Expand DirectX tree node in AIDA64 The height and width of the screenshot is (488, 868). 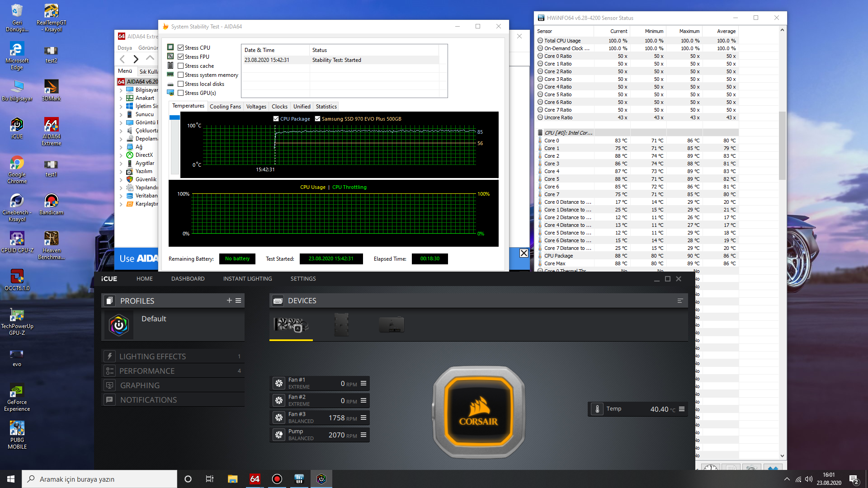point(121,155)
